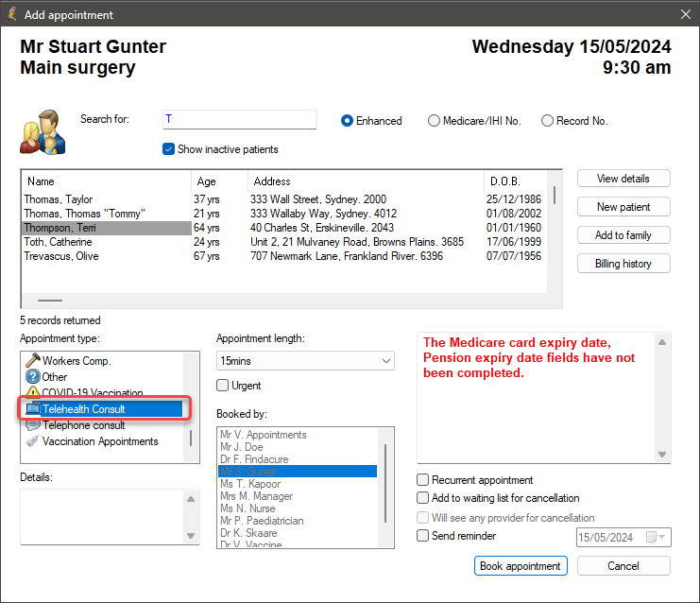Check Add to waiting list for cancellation
The height and width of the screenshot is (603, 700).
422,497
